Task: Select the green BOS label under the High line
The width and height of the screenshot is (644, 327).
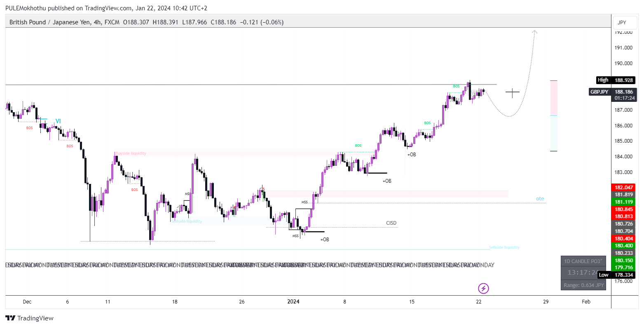Action: click(456, 86)
